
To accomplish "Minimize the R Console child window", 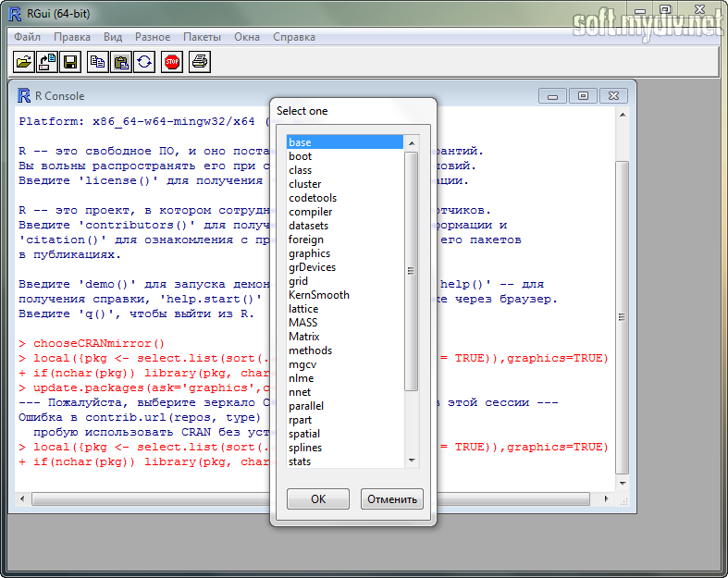I will click(x=552, y=96).
